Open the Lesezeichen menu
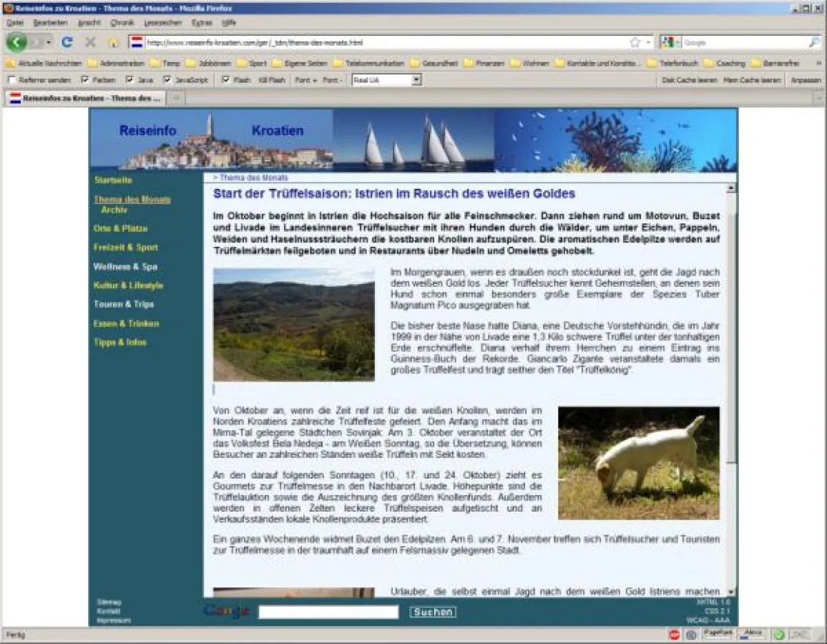827x644 pixels. (159, 23)
